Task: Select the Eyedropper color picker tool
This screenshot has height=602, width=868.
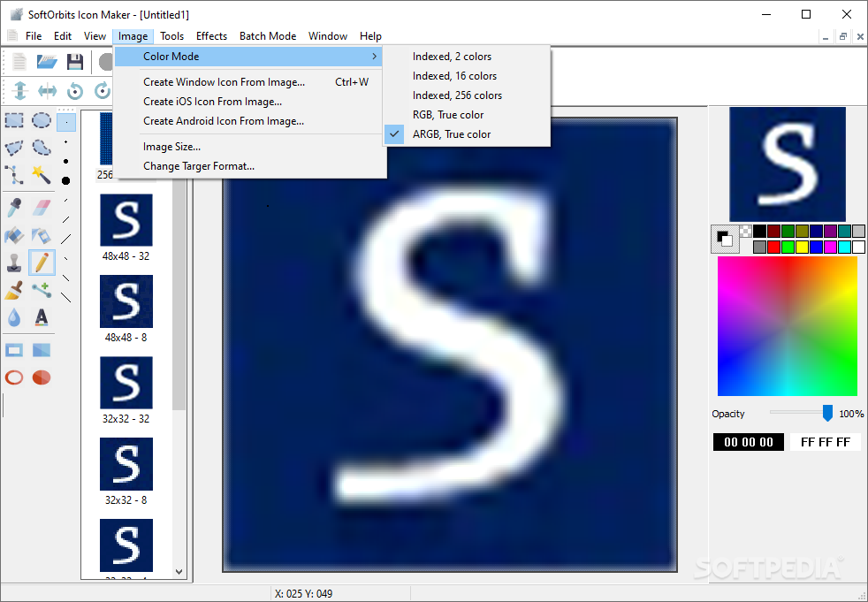Action: pos(14,208)
